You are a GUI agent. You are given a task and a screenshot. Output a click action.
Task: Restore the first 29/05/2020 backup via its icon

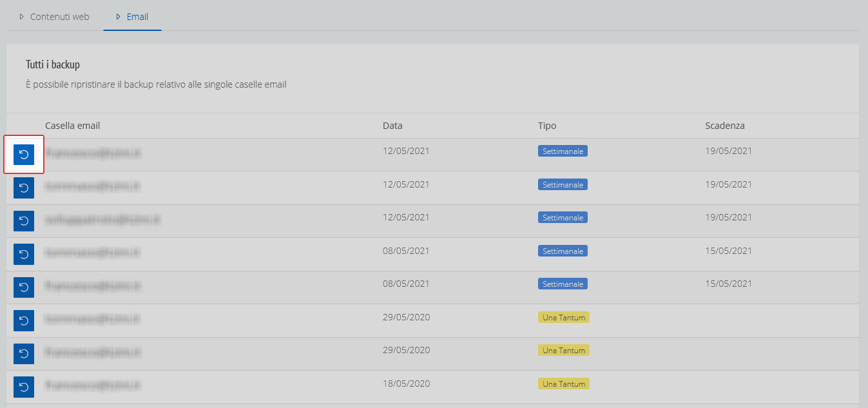tap(24, 320)
